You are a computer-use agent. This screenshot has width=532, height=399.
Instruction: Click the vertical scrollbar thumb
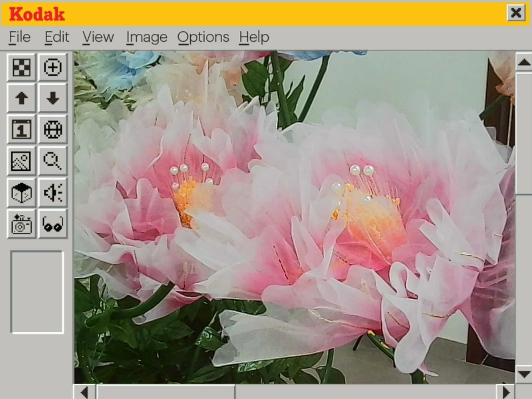point(524,133)
